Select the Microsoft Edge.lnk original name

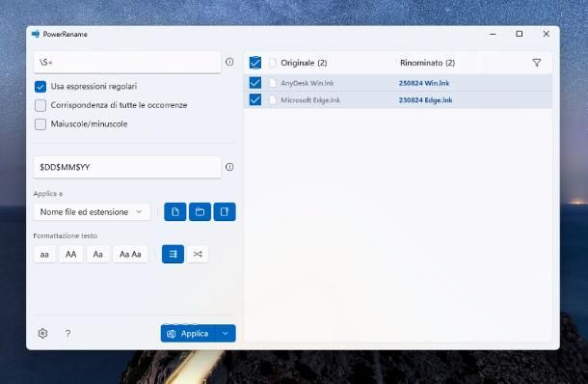[x=310, y=99]
